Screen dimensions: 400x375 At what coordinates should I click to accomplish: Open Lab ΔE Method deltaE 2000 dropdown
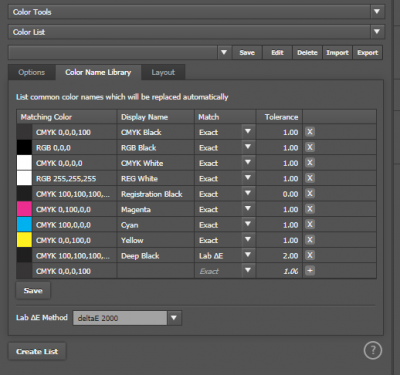tap(174, 318)
